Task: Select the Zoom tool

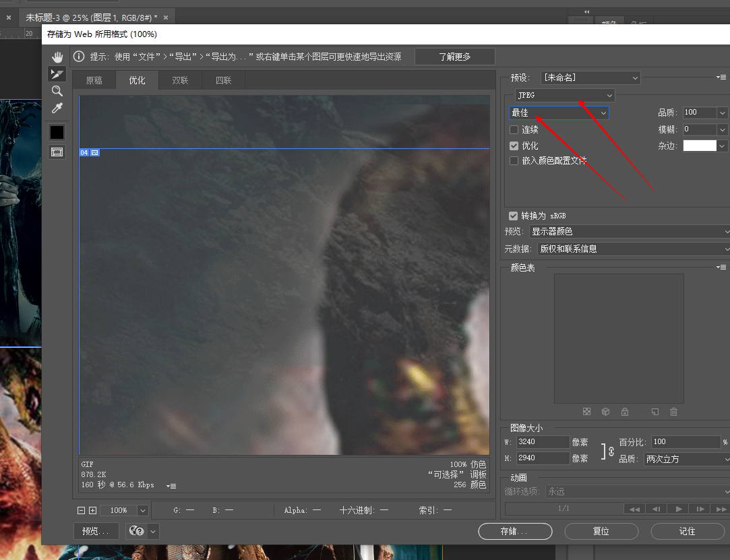Action: pos(57,91)
